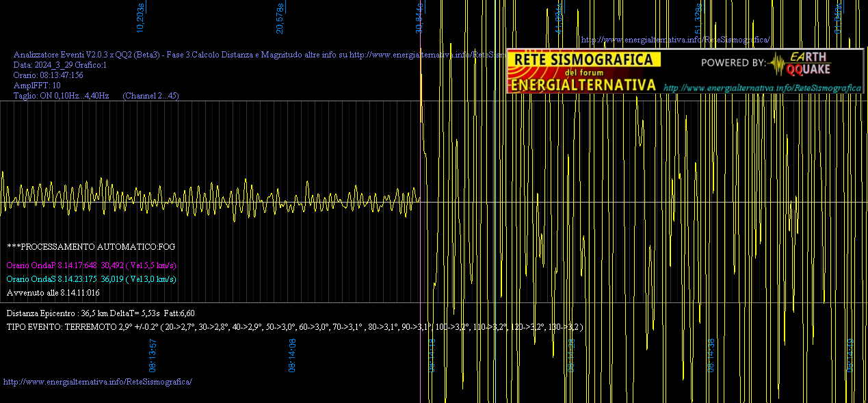The height and width of the screenshot is (403, 868).
Task: Click the 'Distanza Epicentro : 36,5 km' line
Action: tap(101, 313)
